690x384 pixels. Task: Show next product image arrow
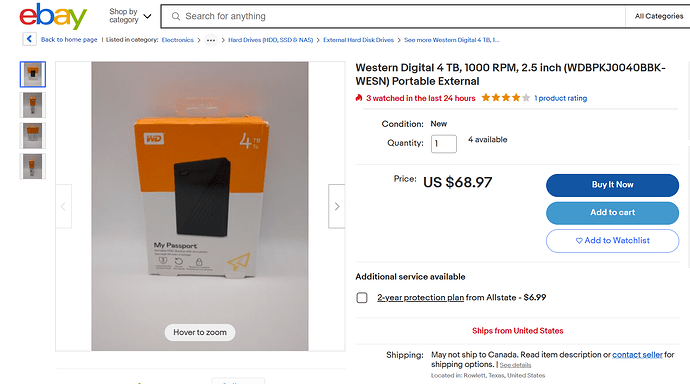pos(337,206)
